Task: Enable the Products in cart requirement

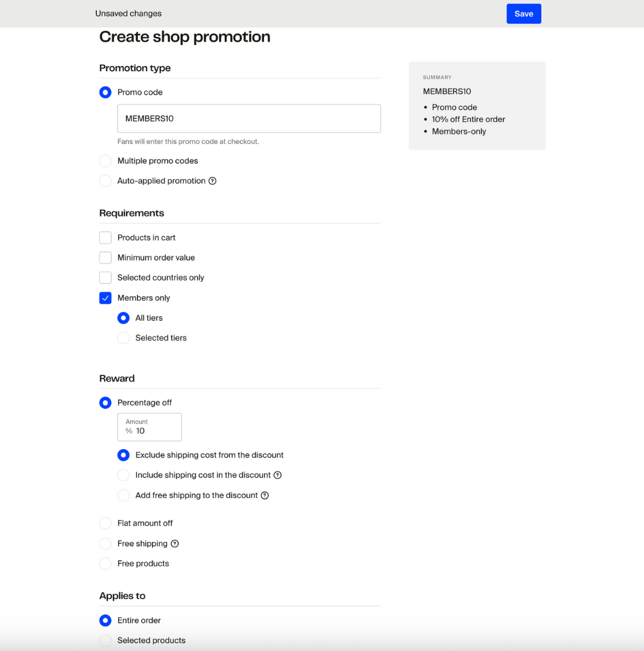Action: 106,237
